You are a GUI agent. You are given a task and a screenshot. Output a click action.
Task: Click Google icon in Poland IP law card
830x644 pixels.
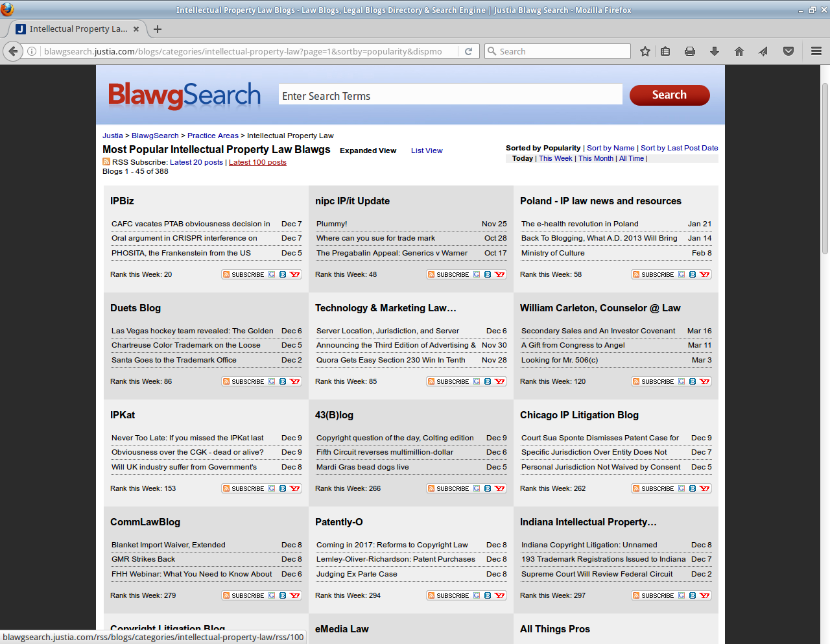point(682,274)
